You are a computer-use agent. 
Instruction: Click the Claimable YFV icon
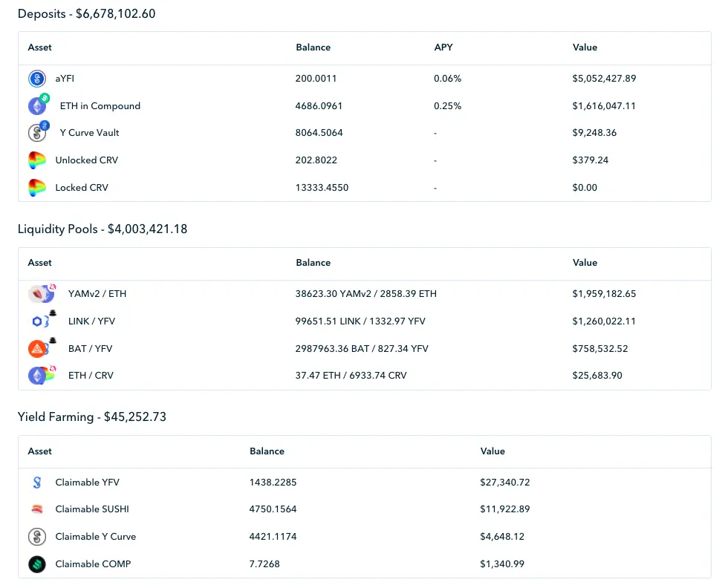(x=37, y=482)
